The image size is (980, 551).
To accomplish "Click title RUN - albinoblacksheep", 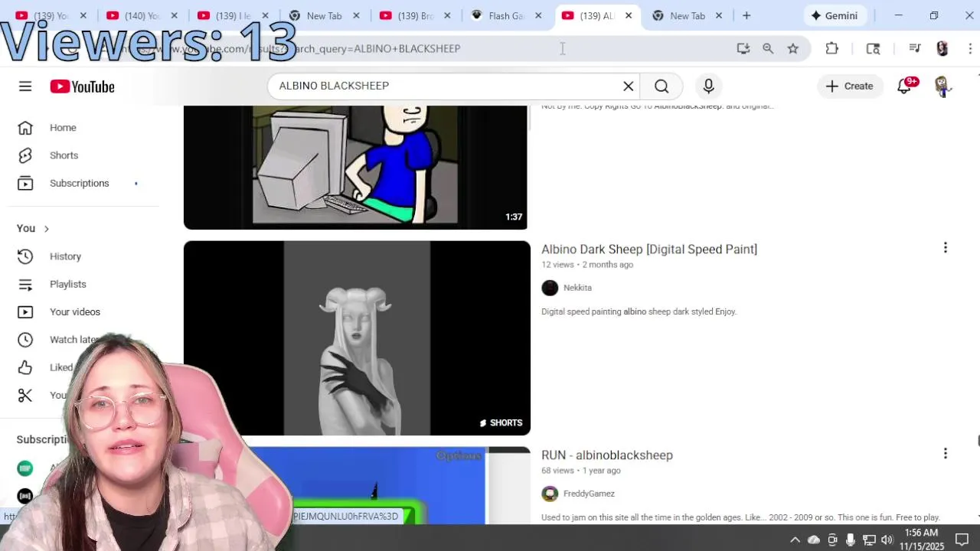I will tap(607, 455).
